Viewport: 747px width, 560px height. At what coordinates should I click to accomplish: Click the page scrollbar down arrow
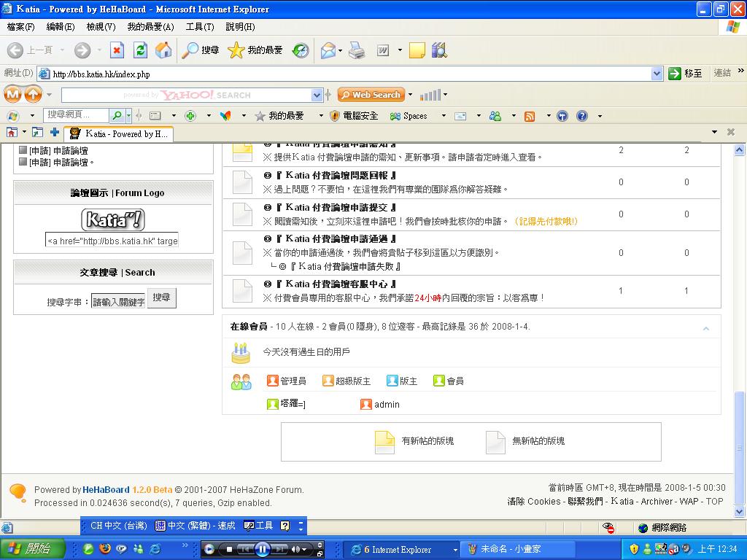[740, 512]
